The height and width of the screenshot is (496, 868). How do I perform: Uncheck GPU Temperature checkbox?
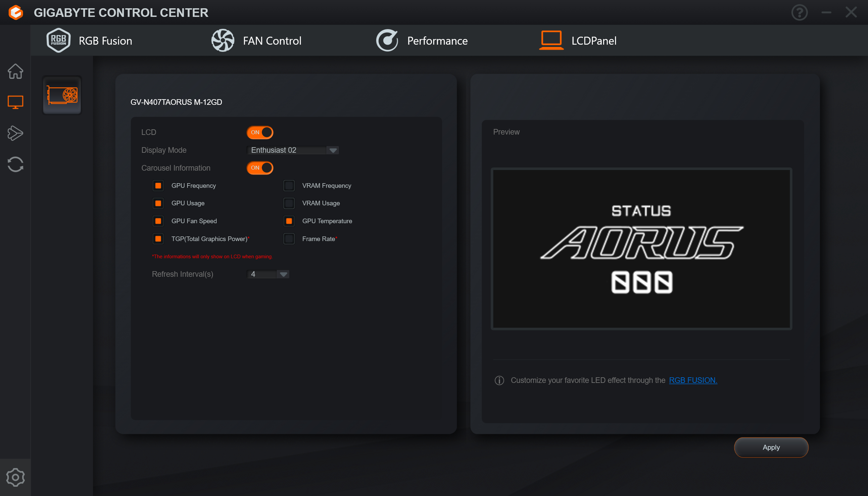(289, 221)
